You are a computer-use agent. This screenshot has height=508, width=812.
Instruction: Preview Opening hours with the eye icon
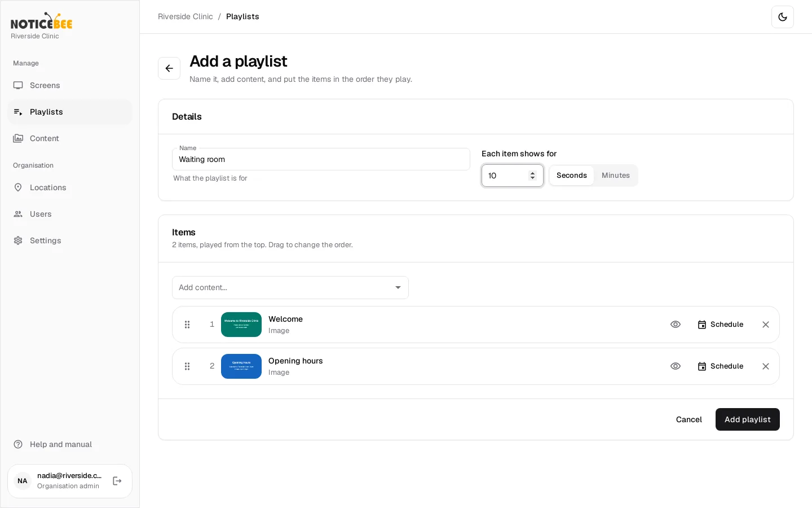pos(676,366)
